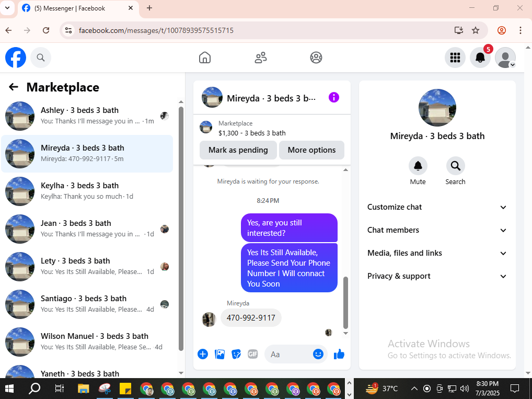
Task: Open the Facebook logo home link
Action: pos(16,58)
